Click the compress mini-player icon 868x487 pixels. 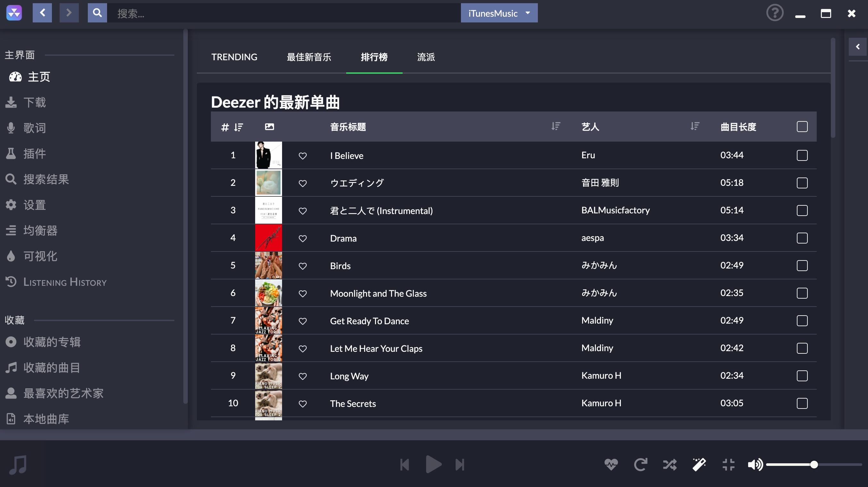pos(728,465)
